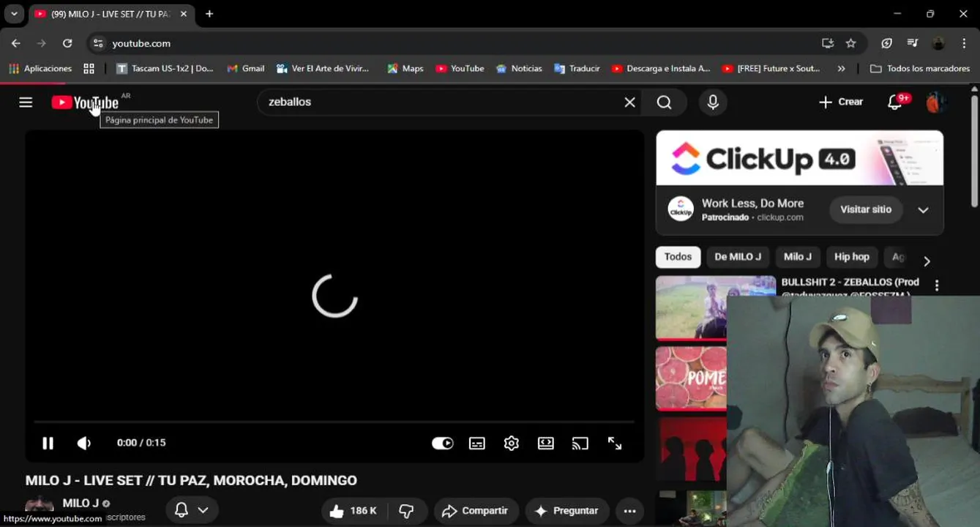Expand the ClickUp ad details chevron

923,210
